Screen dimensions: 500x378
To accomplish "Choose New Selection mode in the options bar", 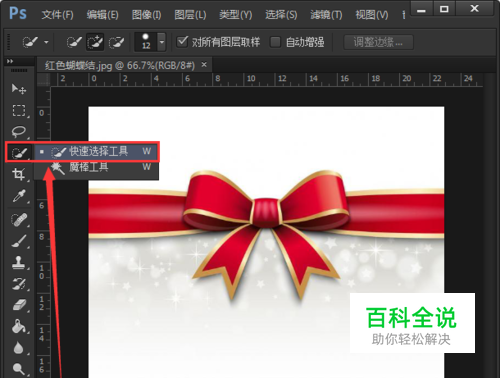I will 74,42.
